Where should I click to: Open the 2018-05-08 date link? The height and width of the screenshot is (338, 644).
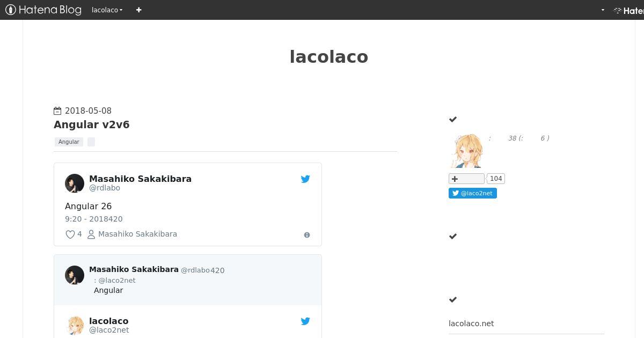tap(88, 111)
